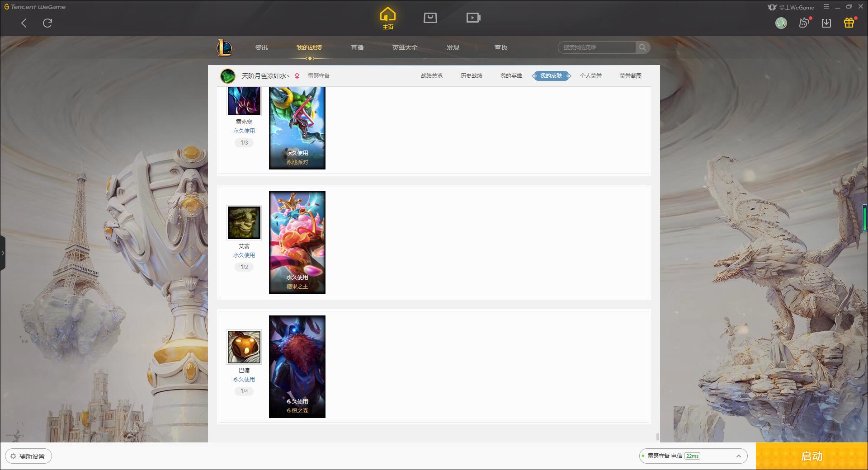
Task: Click the Tencent WeGame title logo
Action: coord(35,7)
